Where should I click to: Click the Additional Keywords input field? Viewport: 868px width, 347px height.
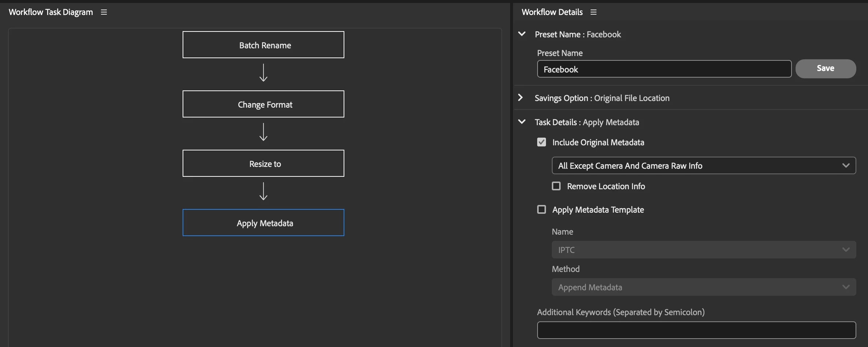tap(696, 330)
